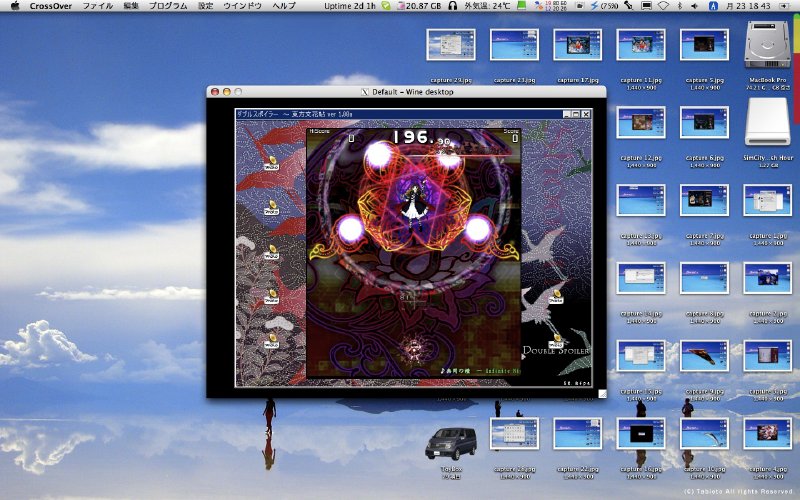This screenshot has width=800, height=500.
Task: Open the input source A icon
Action: (713, 6)
